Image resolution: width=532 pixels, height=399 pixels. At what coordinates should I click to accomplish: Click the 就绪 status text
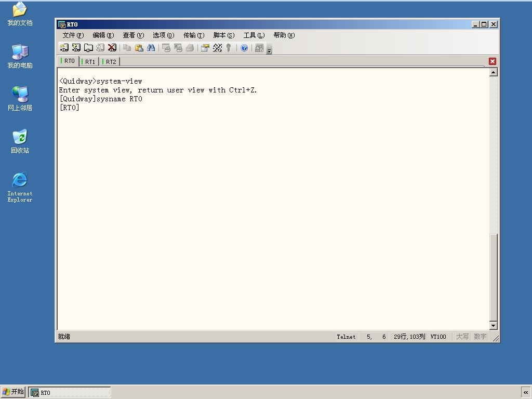[64, 337]
